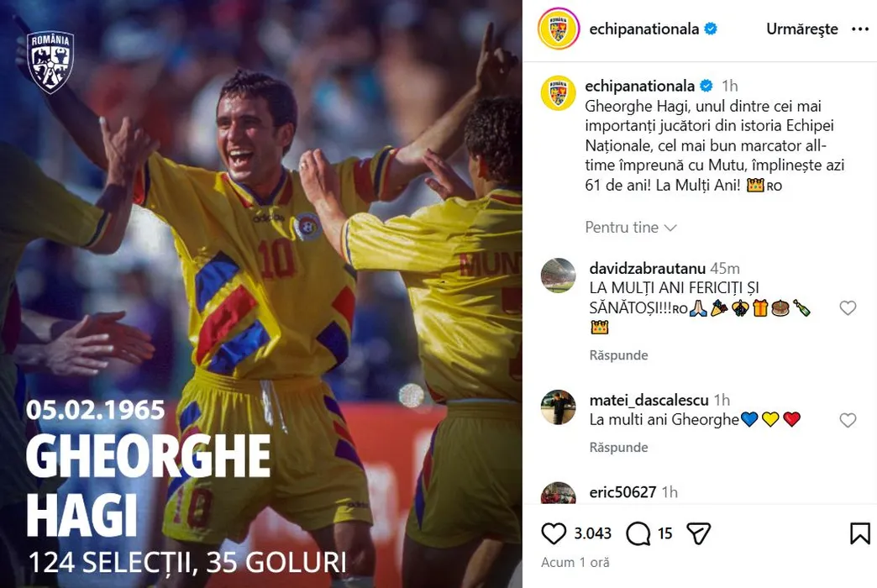
Task: Reply to matei_dascalescu's comment via Răspunde
Action: [618, 447]
